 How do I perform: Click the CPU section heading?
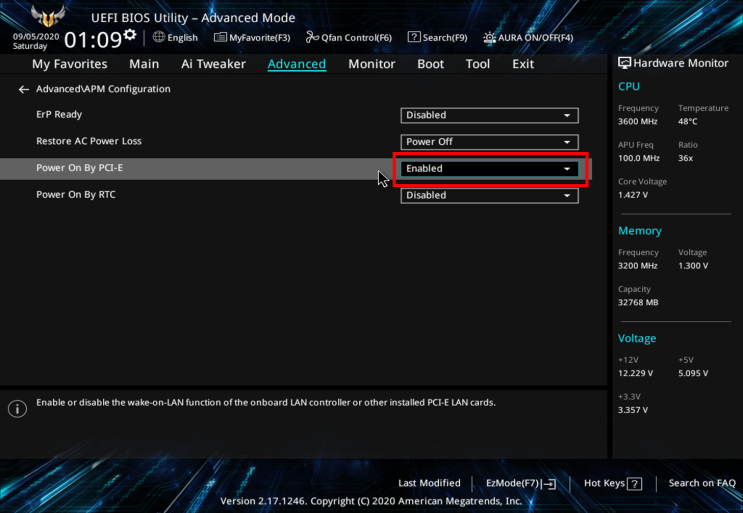pos(629,87)
